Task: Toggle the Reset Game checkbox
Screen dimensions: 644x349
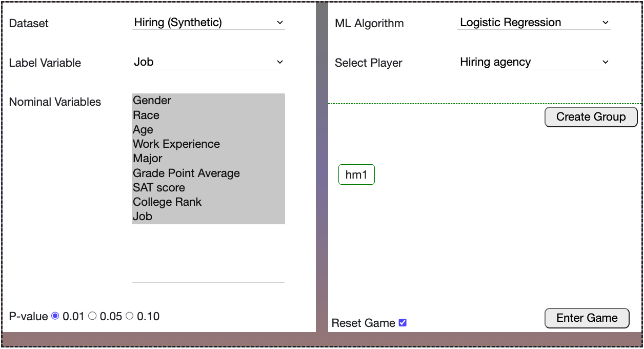Action: (x=402, y=323)
